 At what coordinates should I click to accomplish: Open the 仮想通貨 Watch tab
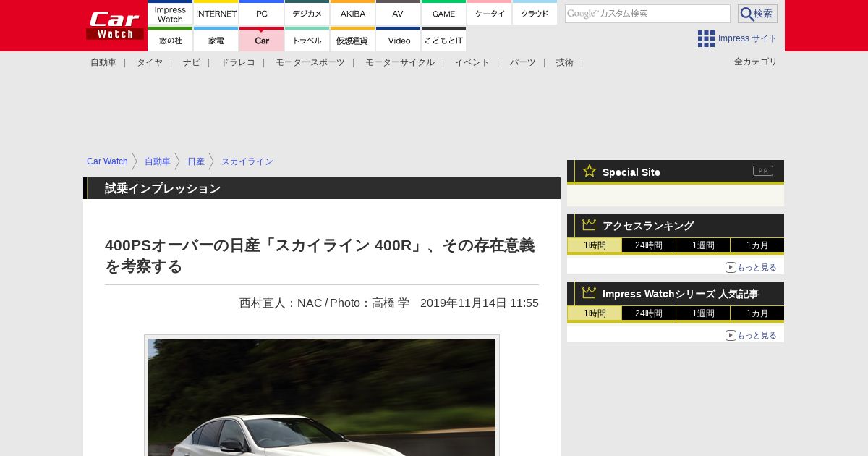pyautogui.click(x=353, y=40)
